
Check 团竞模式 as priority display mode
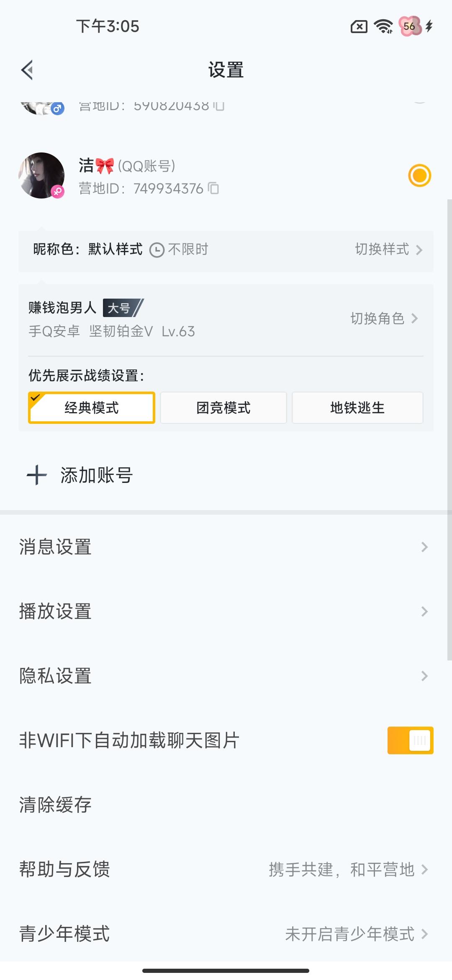point(223,407)
